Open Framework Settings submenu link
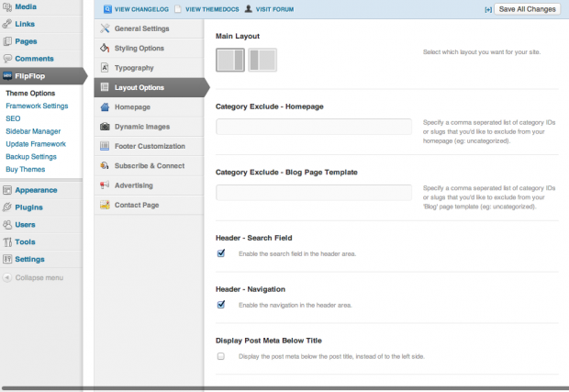This screenshot has height=392, width=569. pyautogui.click(x=37, y=106)
